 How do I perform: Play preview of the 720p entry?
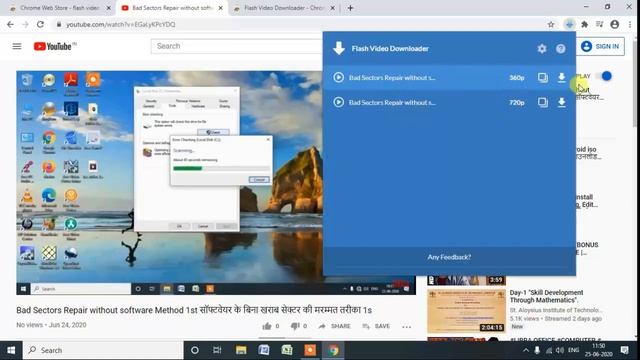[x=338, y=102]
